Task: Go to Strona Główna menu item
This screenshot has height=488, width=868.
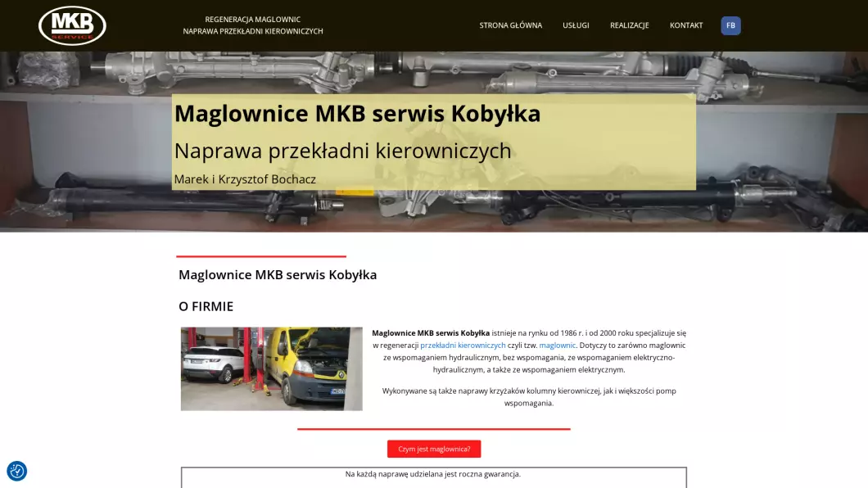Action: click(510, 25)
